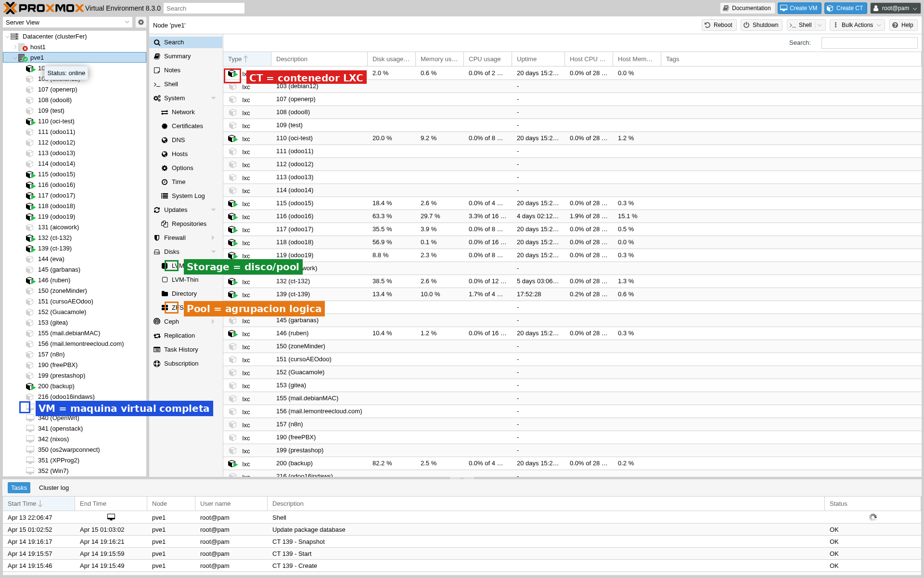This screenshot has height=578, width=924.
Task: Click the Firewall shield icon
Action: 157,238
